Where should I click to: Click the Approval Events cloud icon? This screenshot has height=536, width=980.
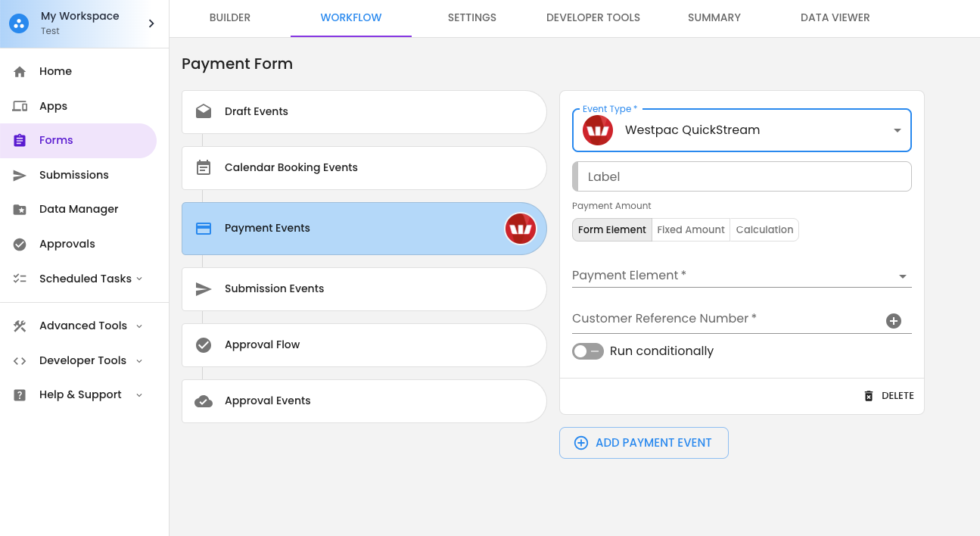(204, 400)
